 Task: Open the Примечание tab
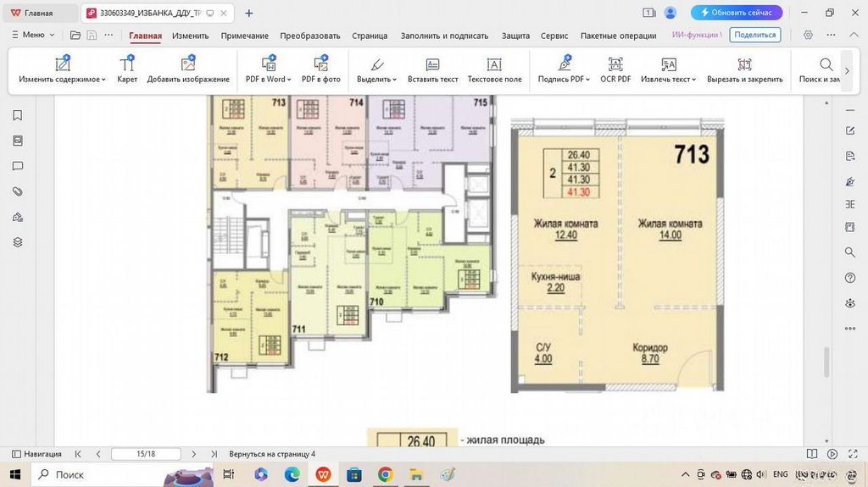tap(245, 36)
